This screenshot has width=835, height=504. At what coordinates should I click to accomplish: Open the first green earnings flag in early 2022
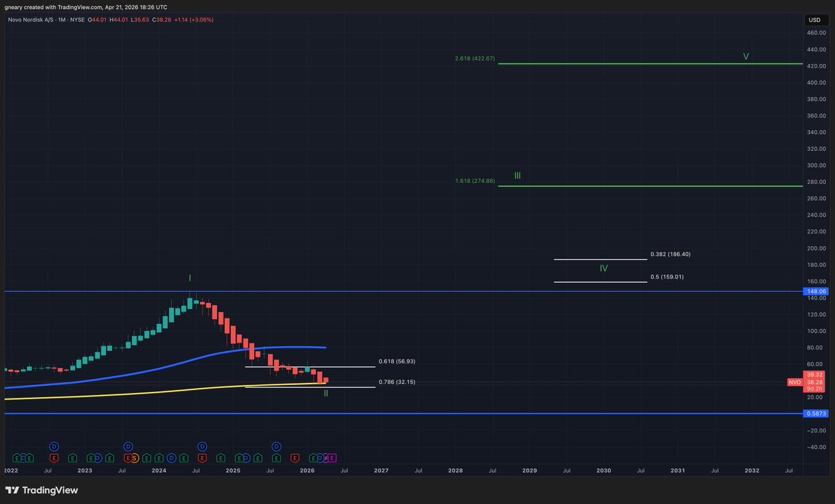click(x=17, y=458)
